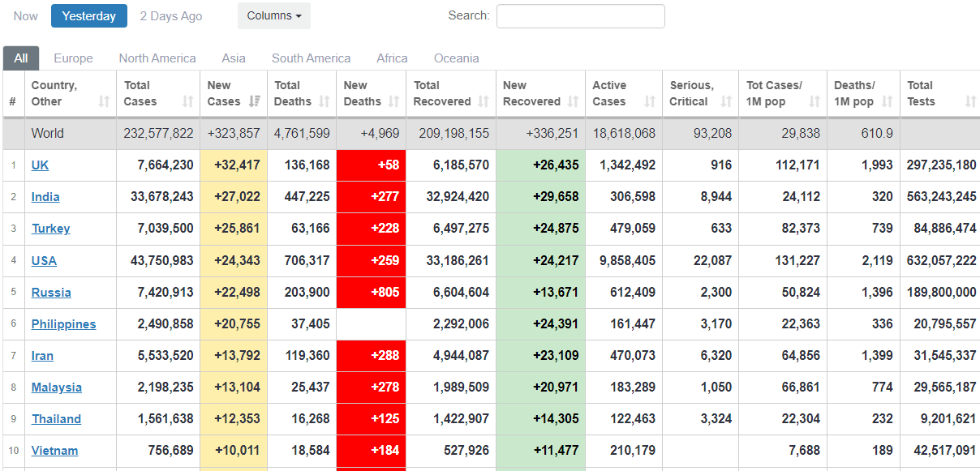Switch to the Europe tab
The height and width of the screenshot is (471, 980).
coord(73,58)
